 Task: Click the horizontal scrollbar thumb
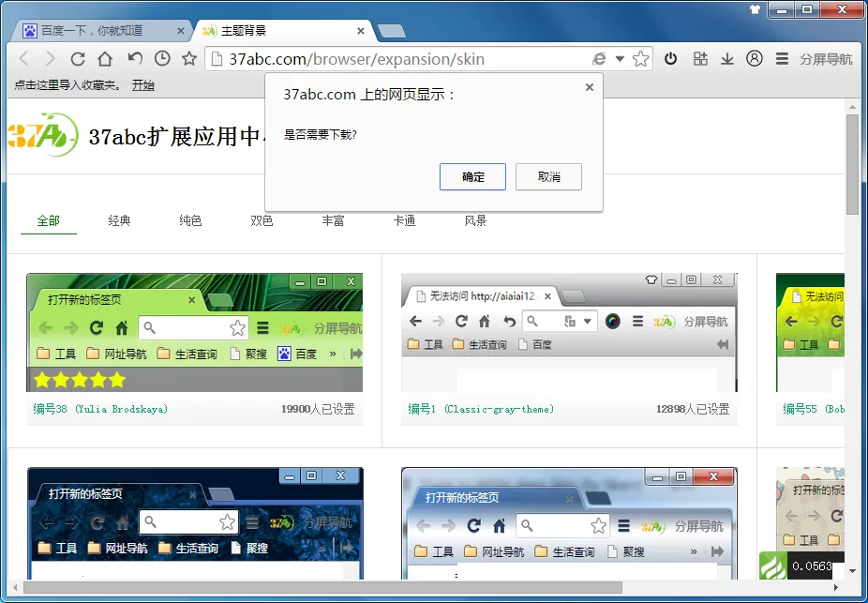tap(322, 587)
